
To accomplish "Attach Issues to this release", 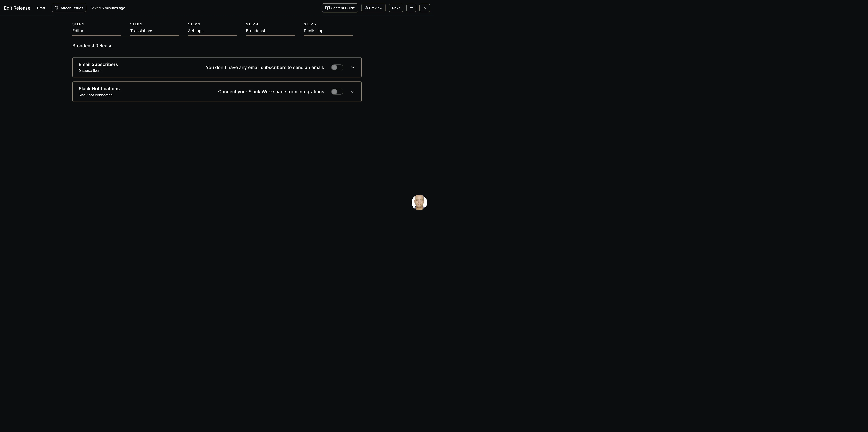I will 69,8.
